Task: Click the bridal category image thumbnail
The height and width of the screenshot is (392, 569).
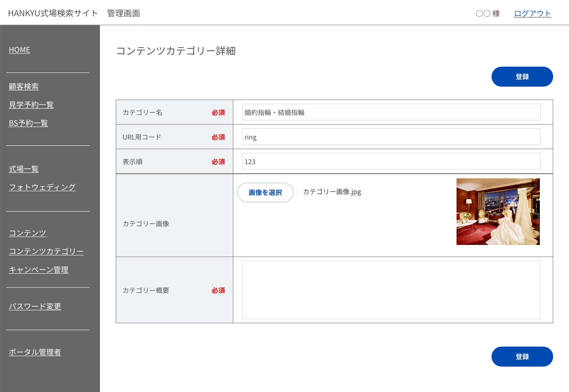Action: pyautogui.click(x=498, y=212)
